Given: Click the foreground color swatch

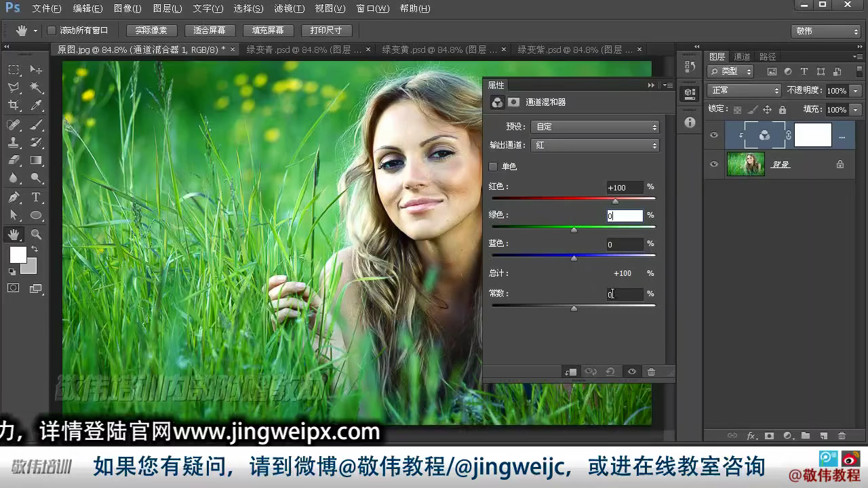Looking at the screenshot, I should coord(18,254).
